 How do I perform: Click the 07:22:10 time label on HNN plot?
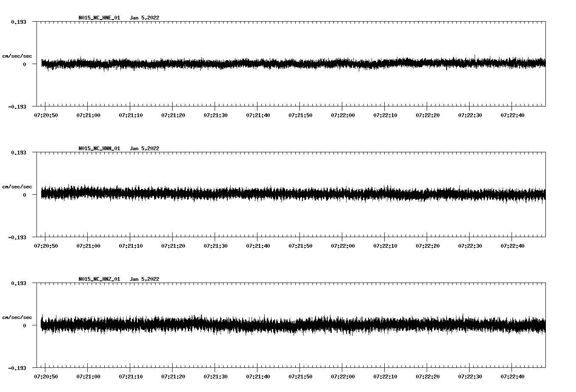click(385, 246)
